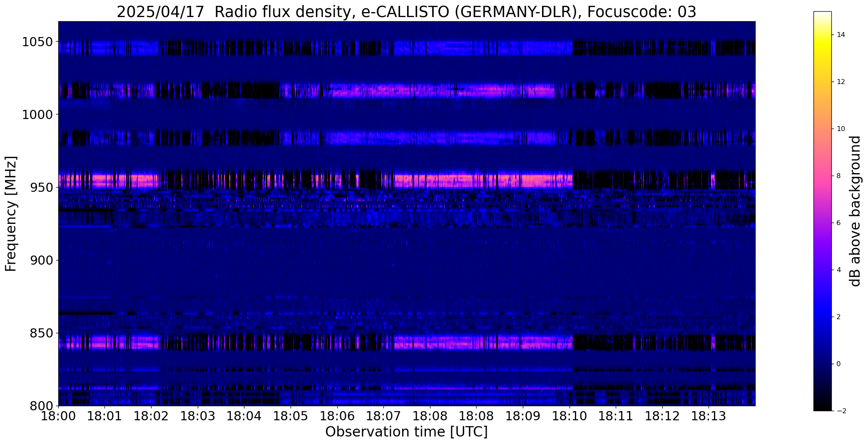This screenshot has width=868, height=444.
Task: Click the colorbar tick label 12
Action: coord(841,82)
